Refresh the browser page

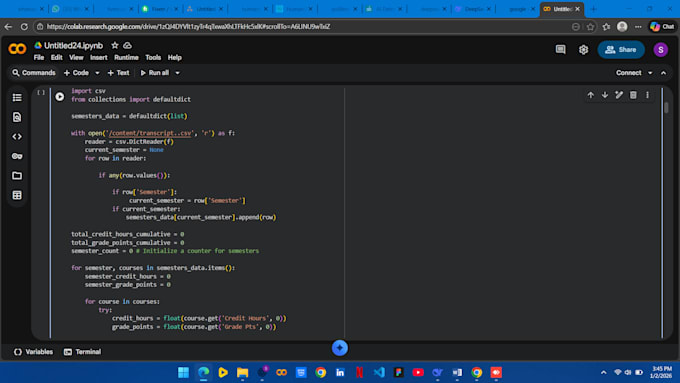click(24, 26)
